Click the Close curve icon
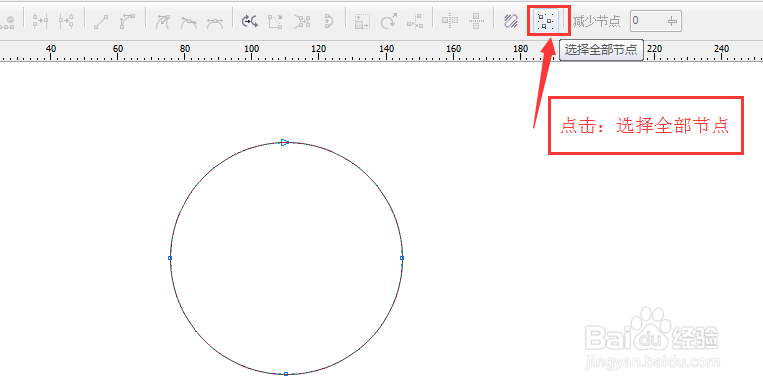Screen dimensions: 763x388 328,21
